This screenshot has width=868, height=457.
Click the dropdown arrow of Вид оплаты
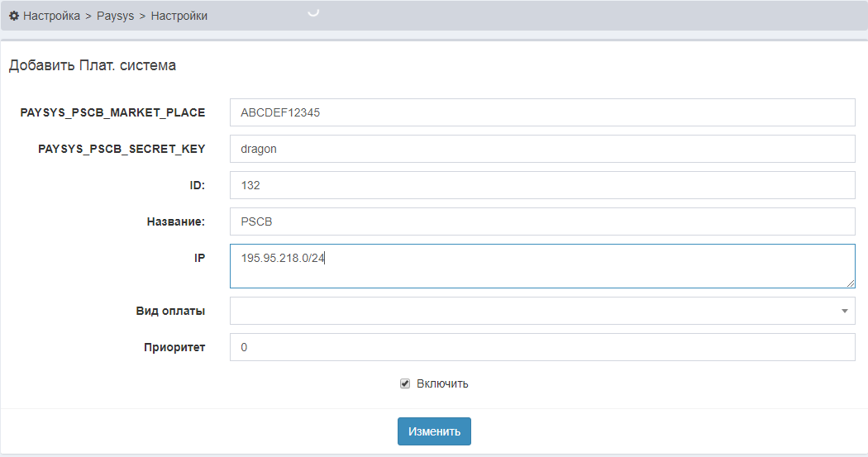[844, 312]
